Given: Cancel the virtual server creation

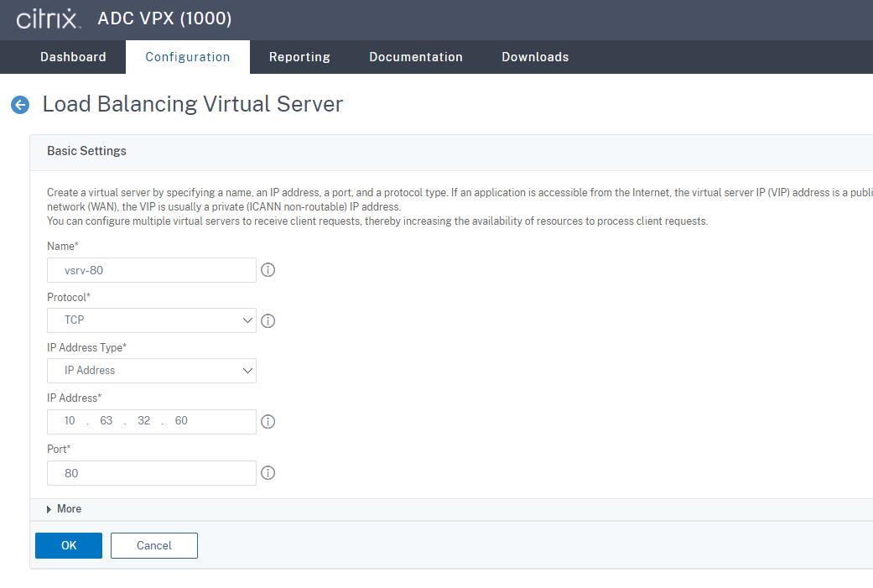Looking at the screenshot, I should pos(153,545).
